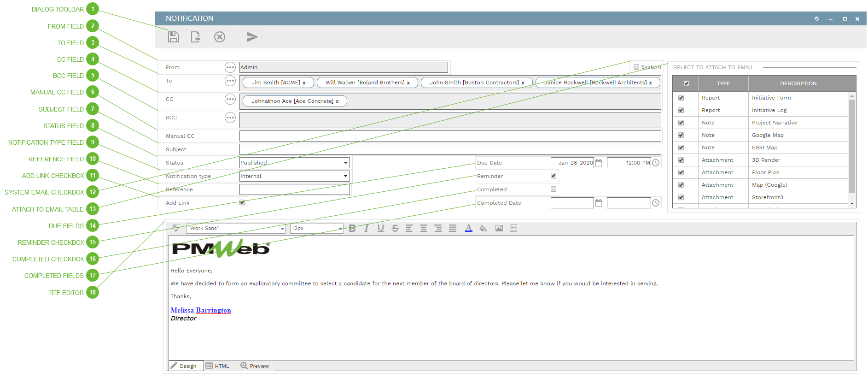Screen dimensions: 868x378
Task: Expand the Status dropdown
Action: pyautogui.click(x=345, y=163)
